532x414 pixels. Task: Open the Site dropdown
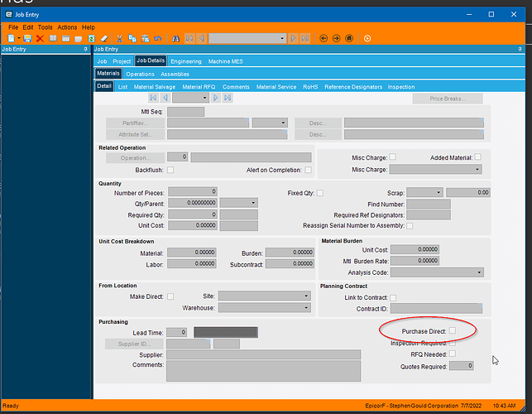click(x=306, y=296)
